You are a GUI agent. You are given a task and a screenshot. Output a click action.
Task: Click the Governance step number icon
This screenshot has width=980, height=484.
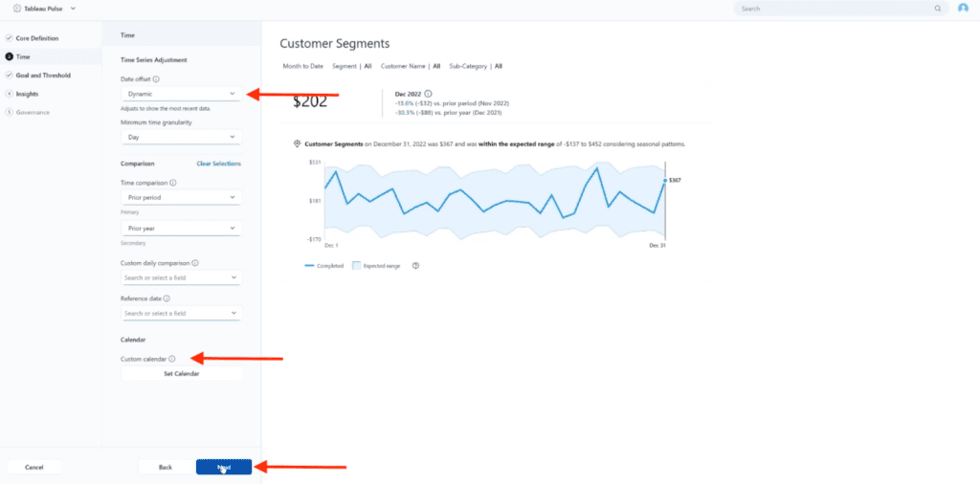pyautogui.click(x=9, y=113)
